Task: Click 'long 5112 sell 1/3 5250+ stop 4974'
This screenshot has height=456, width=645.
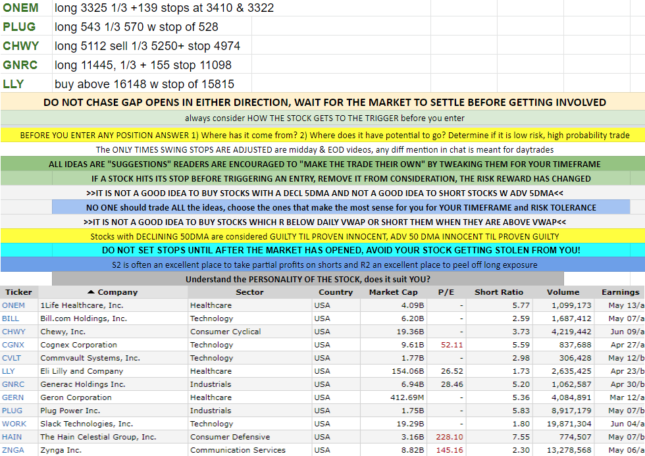Action: pos(147,46)
